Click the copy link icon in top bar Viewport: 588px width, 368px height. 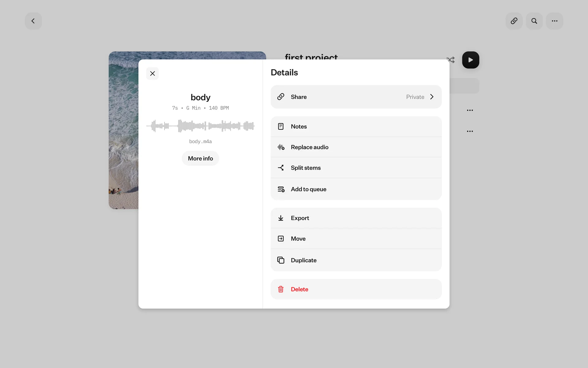coord(514,21)
